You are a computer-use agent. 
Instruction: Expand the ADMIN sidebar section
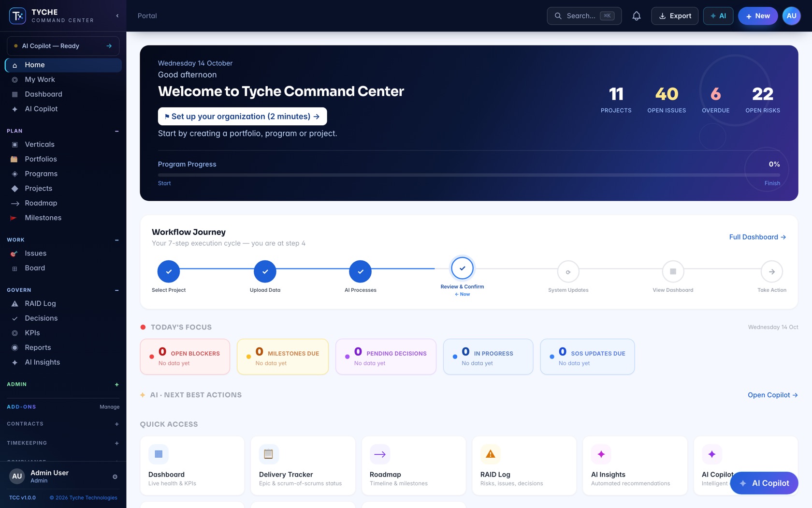[x=116, y=385]
